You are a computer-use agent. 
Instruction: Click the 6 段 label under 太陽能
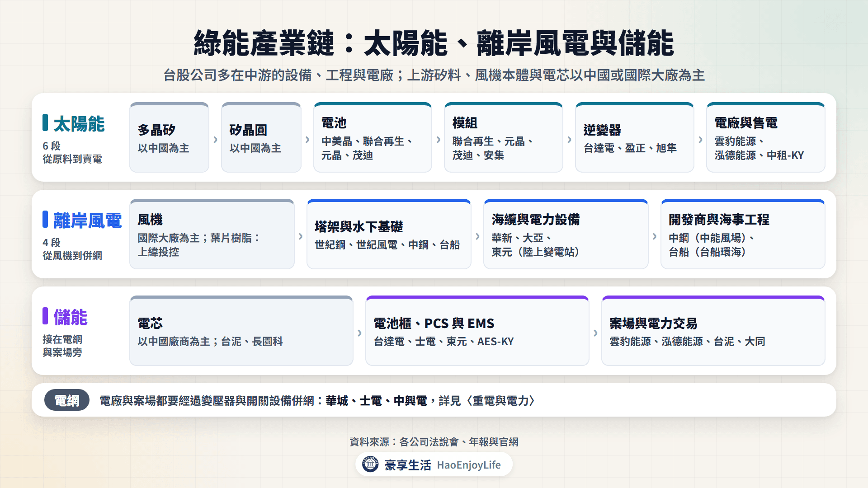52,146
